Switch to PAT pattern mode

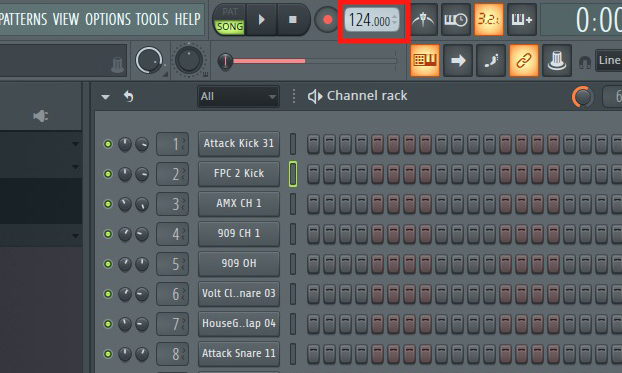tap(230, 12)
